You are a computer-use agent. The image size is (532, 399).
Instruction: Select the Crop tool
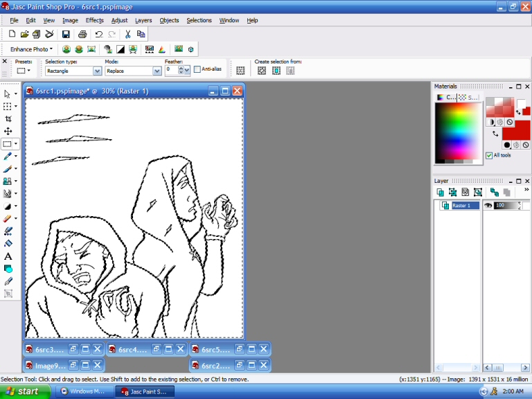pyautogui.click(x=8, y=118)
